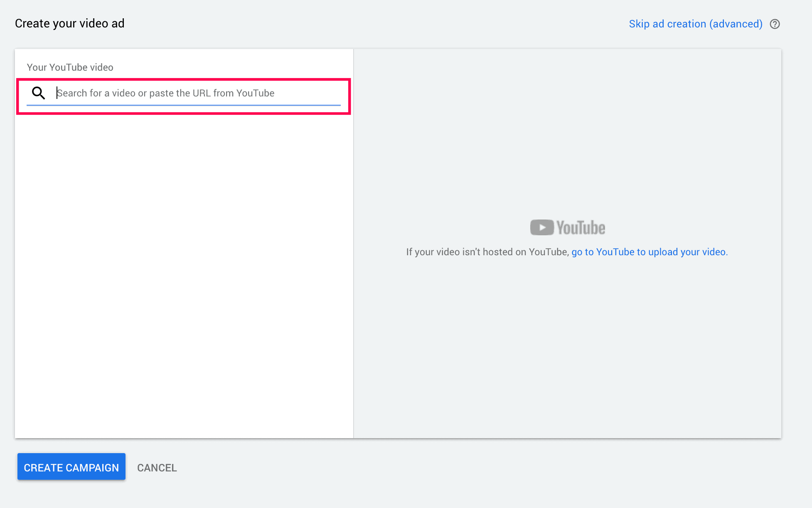Click the 'Create your video ad' heading

point(70,24)
